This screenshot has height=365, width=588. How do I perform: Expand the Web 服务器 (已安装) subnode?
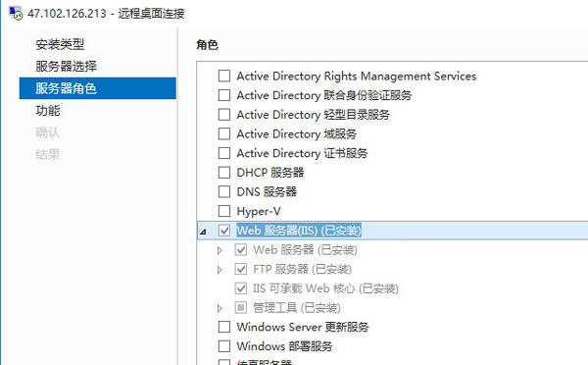point(220,250)
